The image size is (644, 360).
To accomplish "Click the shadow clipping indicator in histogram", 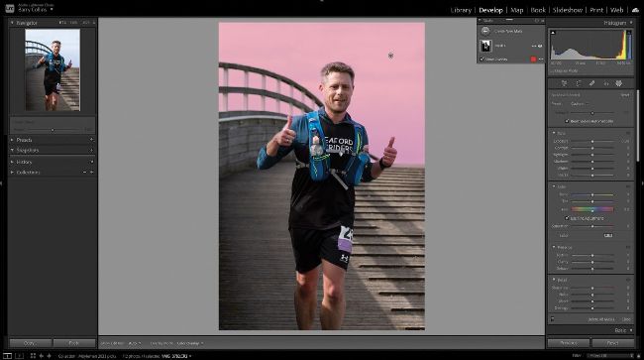I will (x=553, y=32).
